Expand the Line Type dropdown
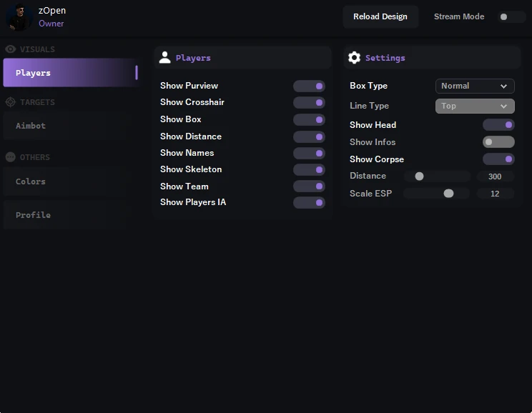532x413 pixels. [x=475, y=106]
